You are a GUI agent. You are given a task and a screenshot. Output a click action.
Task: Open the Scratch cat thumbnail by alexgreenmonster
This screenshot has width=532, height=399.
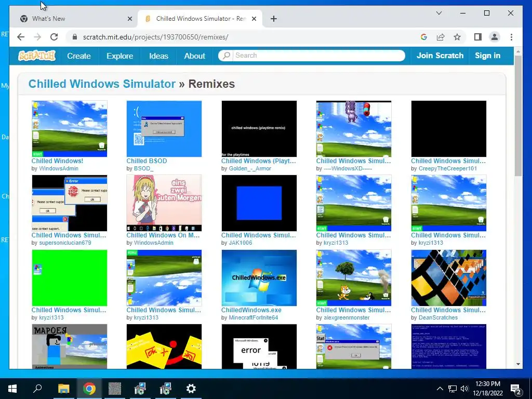pyautogui.click(x=353, y=278)
